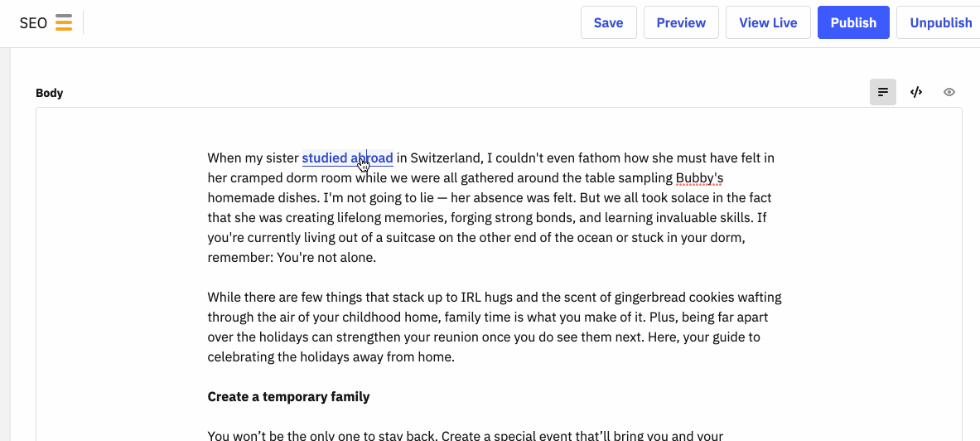
Task: Click the View Live button
Action: (x=767, y=22)
